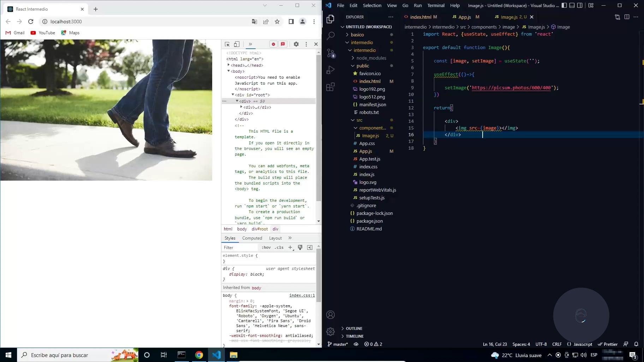
Task: Toggle the device toolbar in DevTools
Action: click(x=237, y=44)
